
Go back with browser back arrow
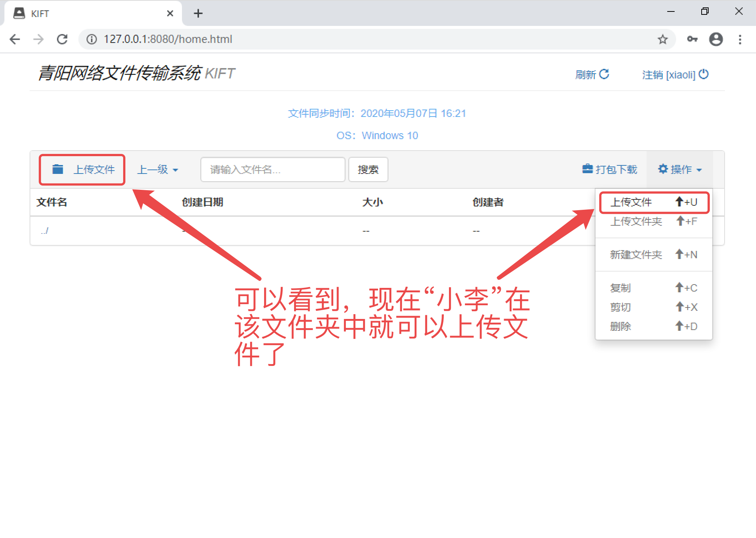(x=15, y=39)
